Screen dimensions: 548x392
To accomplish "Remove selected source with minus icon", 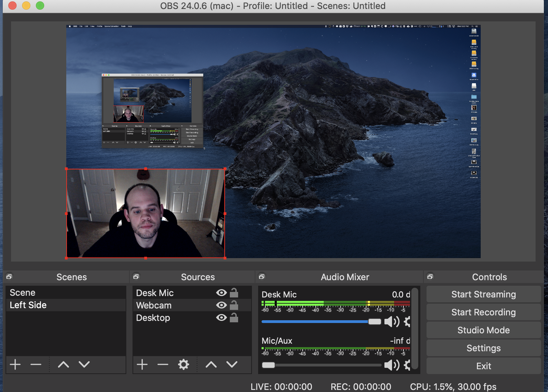I will [x=163, y=364].
